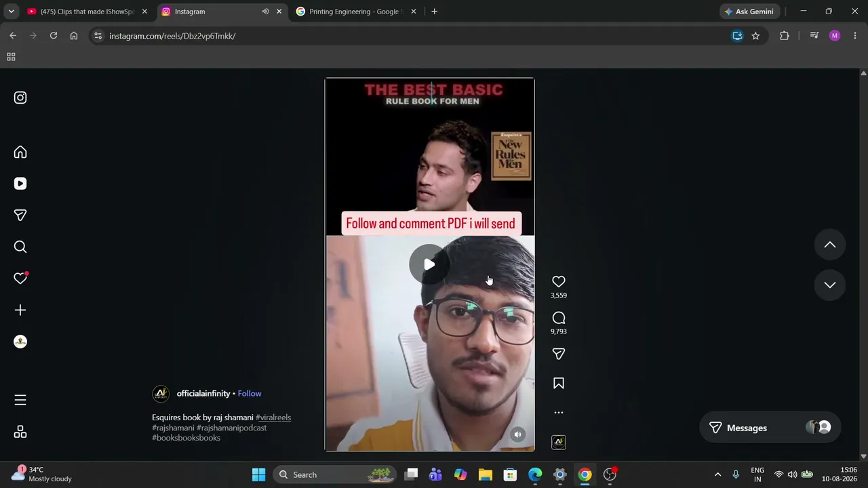This screenshot has height=488, width=868.
Task: Close the Printing Engineering Google tab
Action: [414, 12]
